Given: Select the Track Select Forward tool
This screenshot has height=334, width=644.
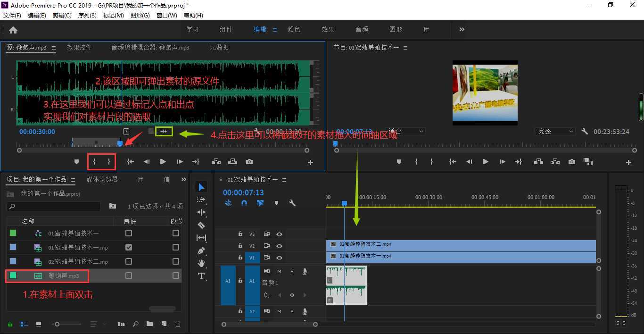Looking at the screenshot, I should pyautogui.click(x=201, y=200).
